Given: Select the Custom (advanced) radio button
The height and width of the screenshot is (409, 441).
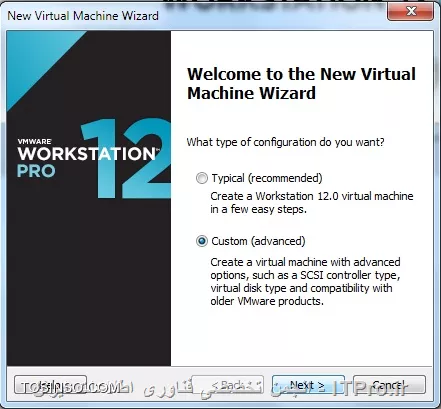Looking at the screenshot, I should point(202,241).
